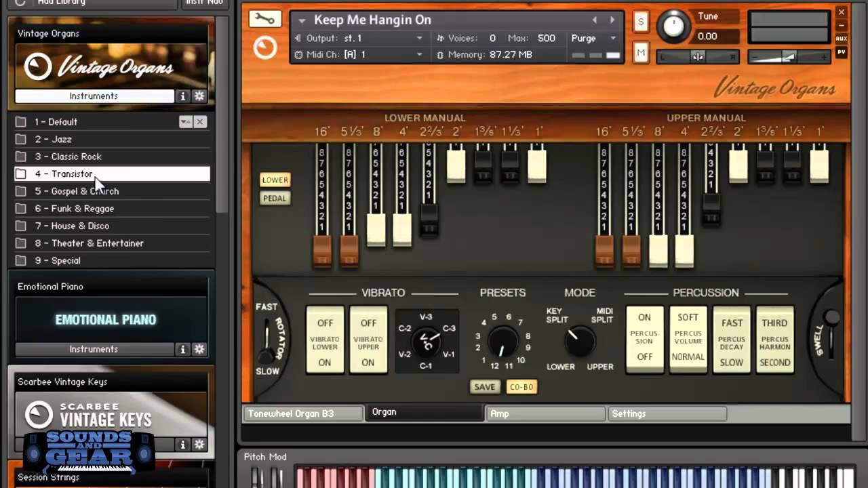
Task: Open the Purge dropdown menu
Action: pos(593,38)
